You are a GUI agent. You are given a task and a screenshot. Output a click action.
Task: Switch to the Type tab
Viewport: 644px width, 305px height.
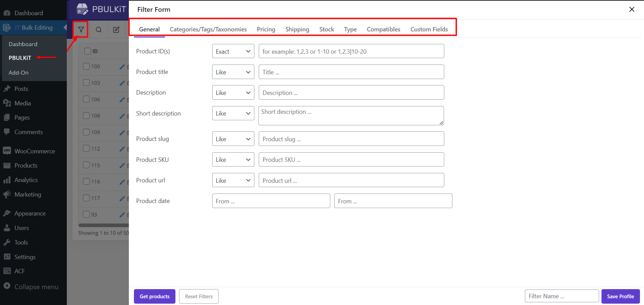pyautogui.click(x=350, y=29)
